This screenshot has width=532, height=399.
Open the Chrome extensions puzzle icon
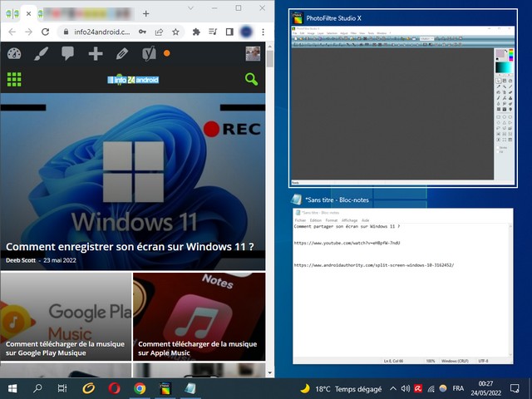click(196, 32)
